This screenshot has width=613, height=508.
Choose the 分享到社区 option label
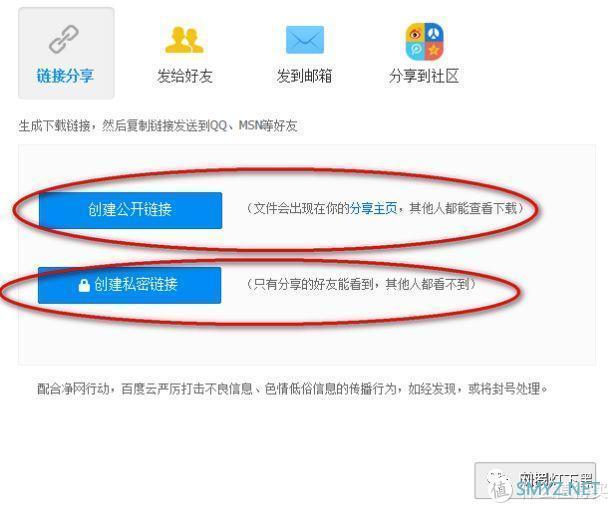coord(424,76)
